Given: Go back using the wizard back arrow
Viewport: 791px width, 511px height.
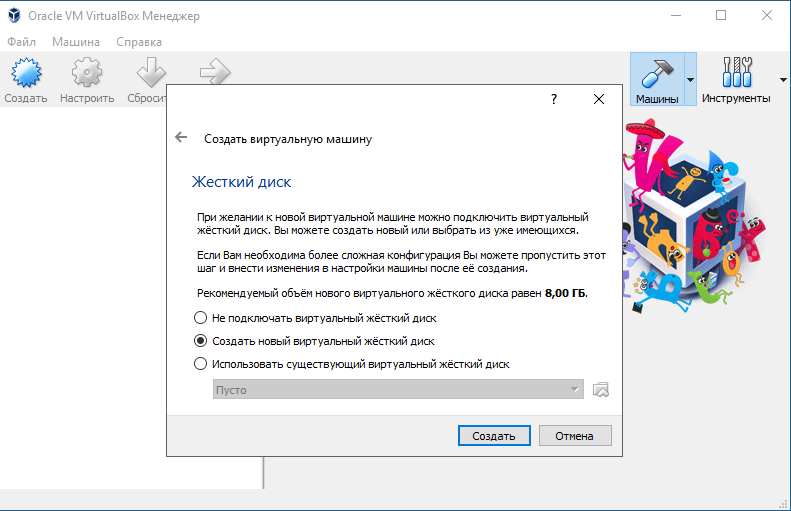Looking at the screenshot, I should pos(181,137).
